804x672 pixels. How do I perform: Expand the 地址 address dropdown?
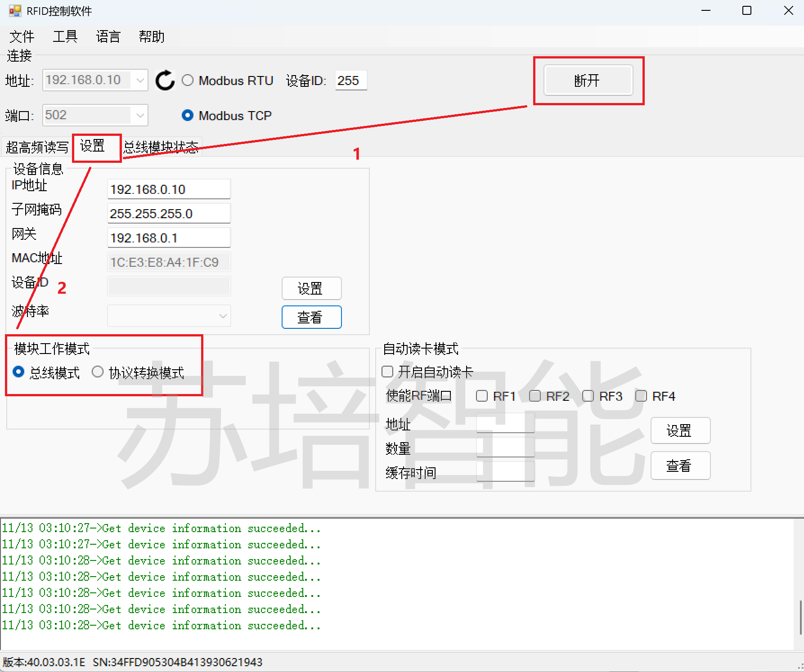(x=140, y=81)
